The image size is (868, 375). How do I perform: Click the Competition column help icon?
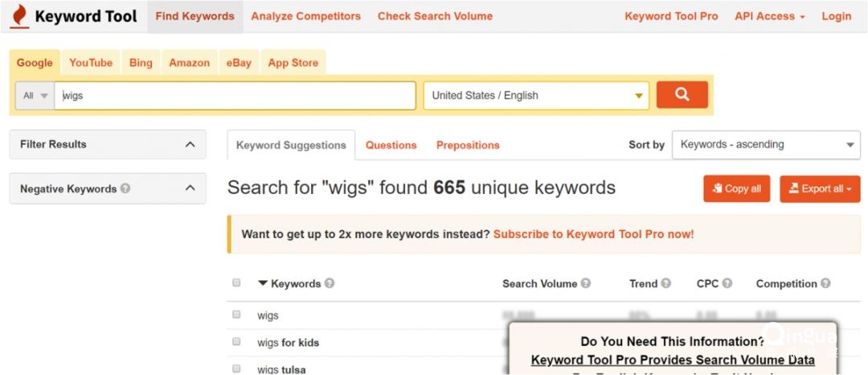[x=825, y=284]
